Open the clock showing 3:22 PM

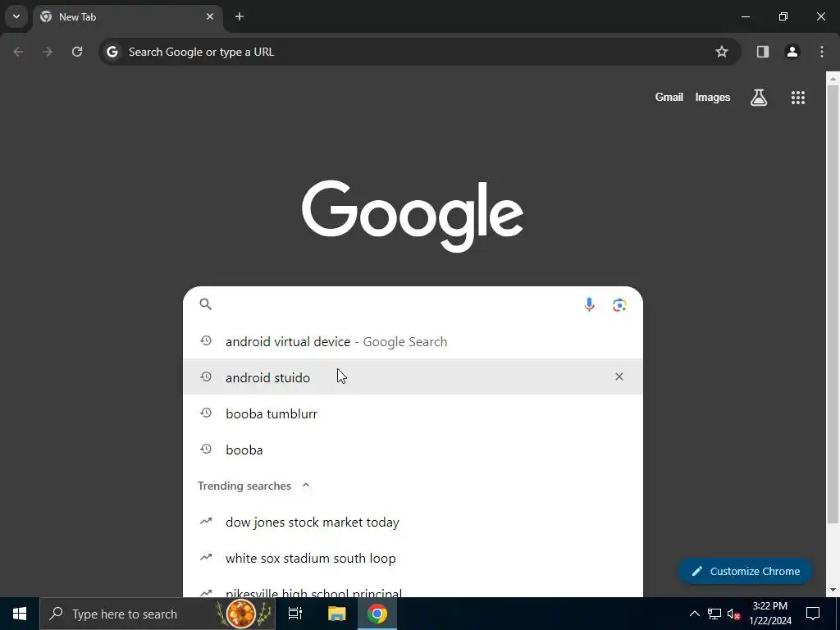[x=769, y=614]
